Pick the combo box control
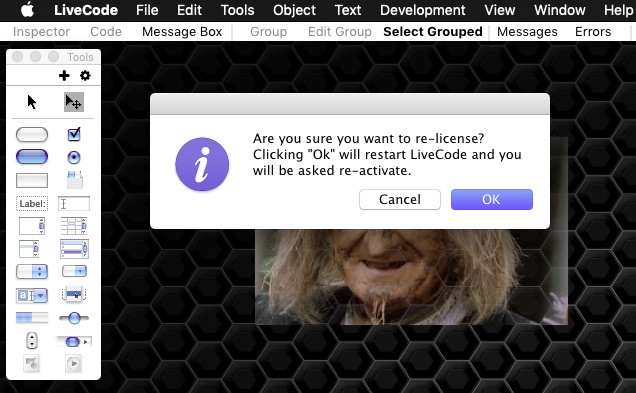The height and width of the screenshot is (393, 636). pyautogui.click(x=32, y=295)
